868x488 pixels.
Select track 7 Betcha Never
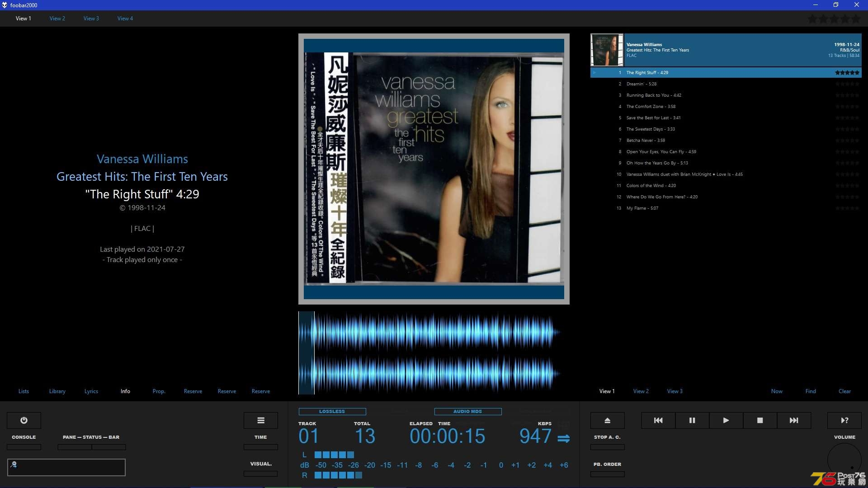(x=726, y=141)
